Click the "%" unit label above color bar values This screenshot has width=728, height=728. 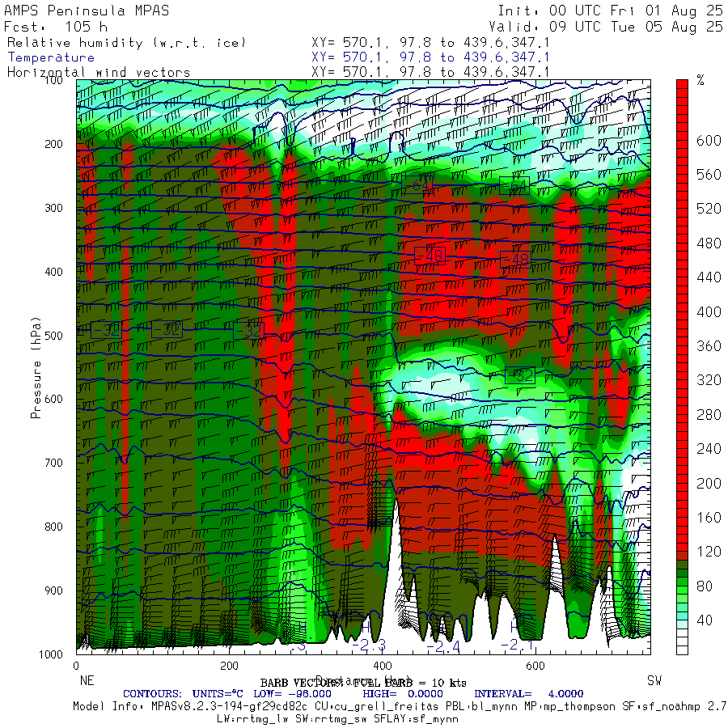click(700, 80)
